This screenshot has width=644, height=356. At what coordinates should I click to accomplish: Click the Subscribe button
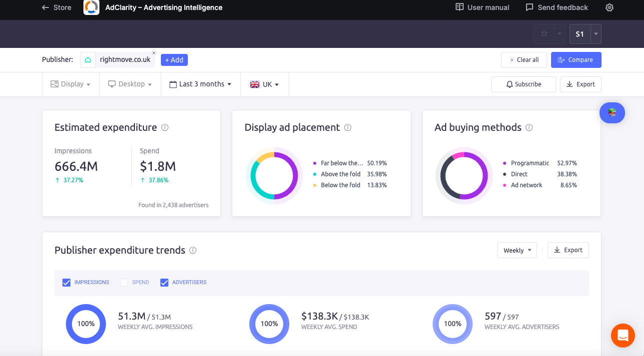(523, 84)
